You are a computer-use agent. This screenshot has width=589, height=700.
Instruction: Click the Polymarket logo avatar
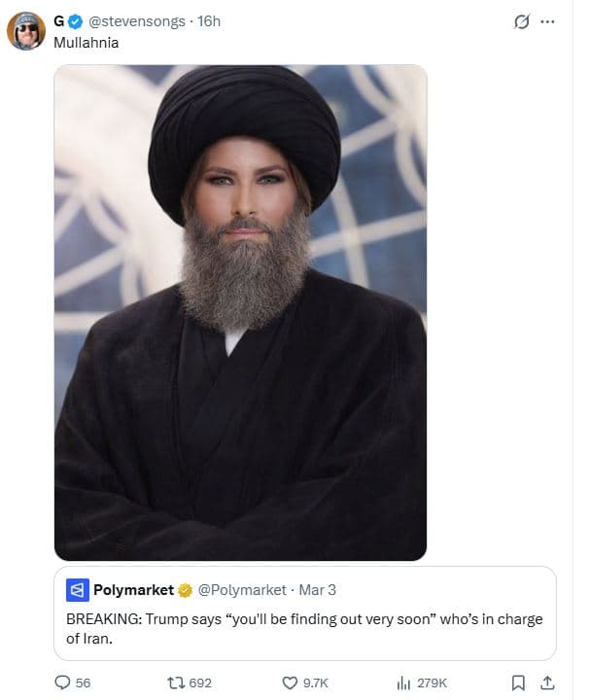pos(78,590)
